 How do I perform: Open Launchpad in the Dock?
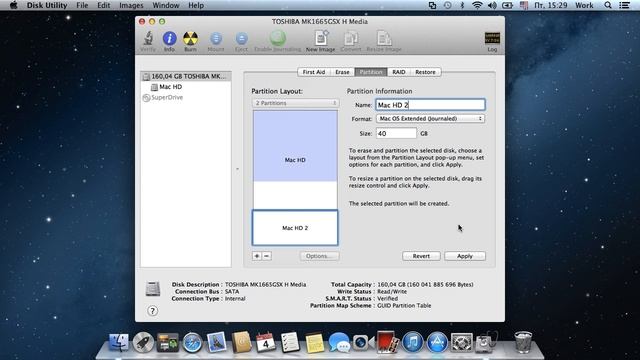click(143, 342)
